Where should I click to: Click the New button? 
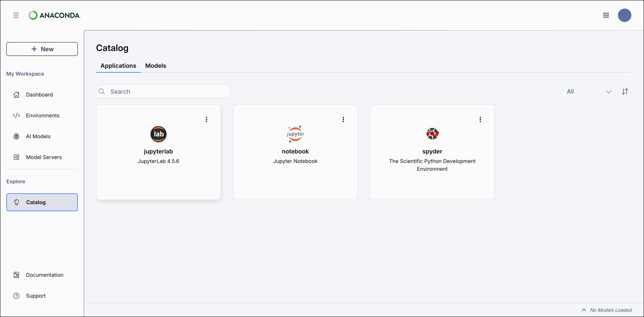[x=42, y=49]
